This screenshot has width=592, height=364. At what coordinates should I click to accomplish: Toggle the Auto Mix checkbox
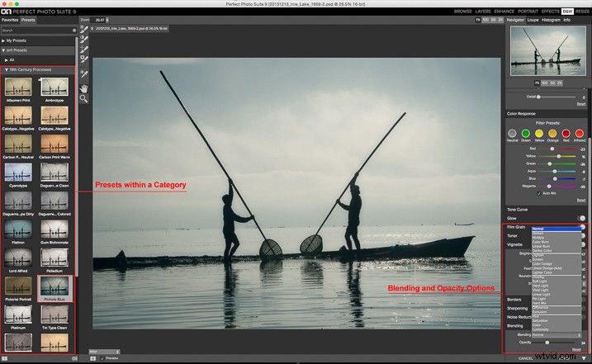(x=539, y=193)
